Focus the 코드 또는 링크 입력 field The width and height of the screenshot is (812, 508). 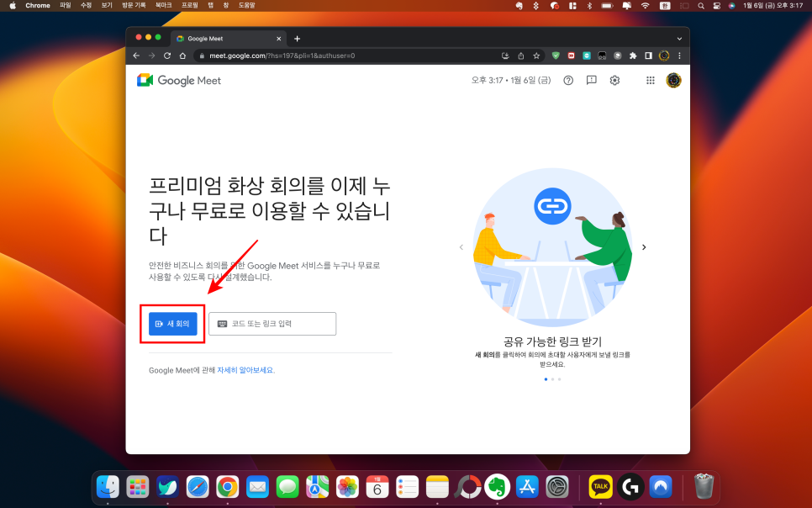tap(272, 324)
